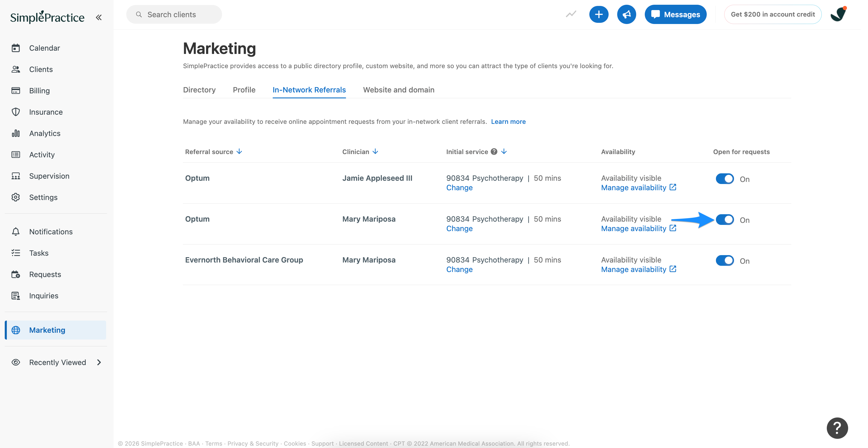
Task: Open the account avatar menu
Action: pos(838,14)
